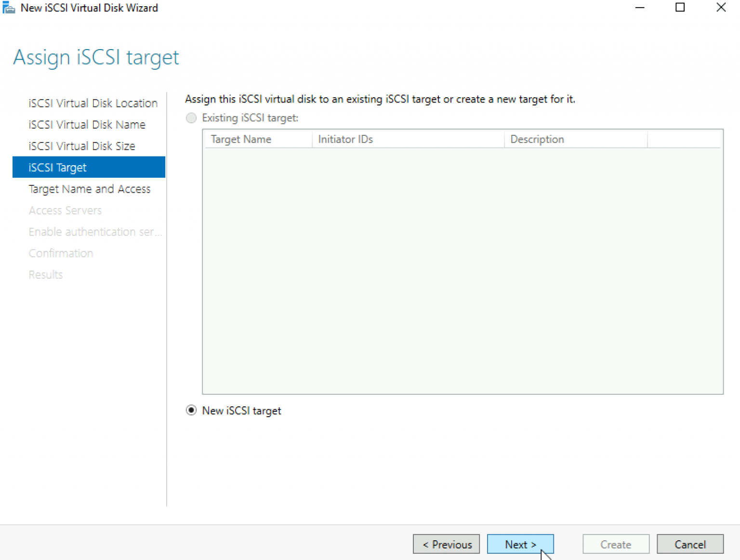This screenshot has height=560, width=740.
Task: Click the New iSCSI Virtual Disk Wizard icon
Action: [9, 8]
